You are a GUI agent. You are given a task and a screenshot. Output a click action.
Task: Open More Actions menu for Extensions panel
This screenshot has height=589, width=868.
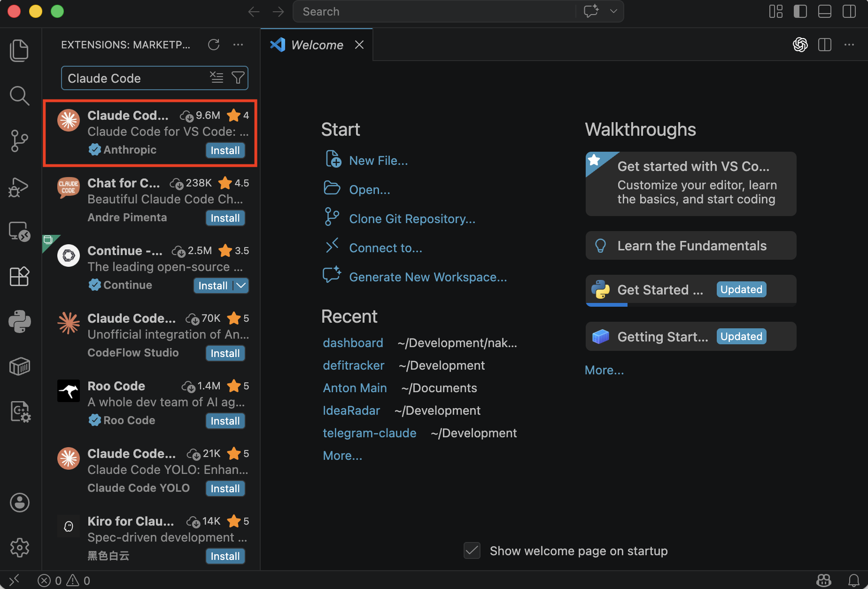pos(238,45)
